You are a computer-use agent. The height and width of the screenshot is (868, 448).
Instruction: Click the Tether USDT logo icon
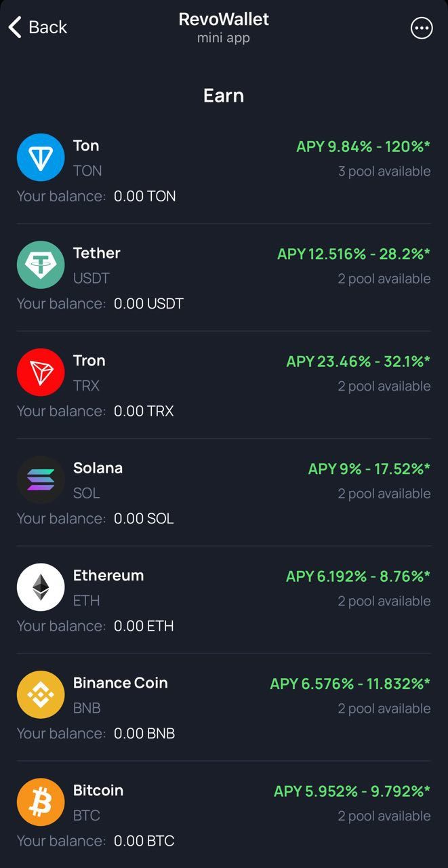[41, 264]
